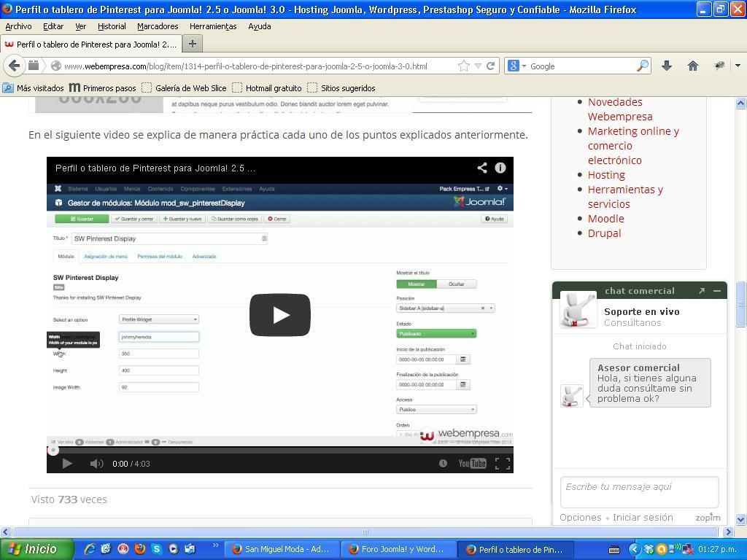Open the Moodle category link
This screenshot has height=560, width=747.
(605, 219)
